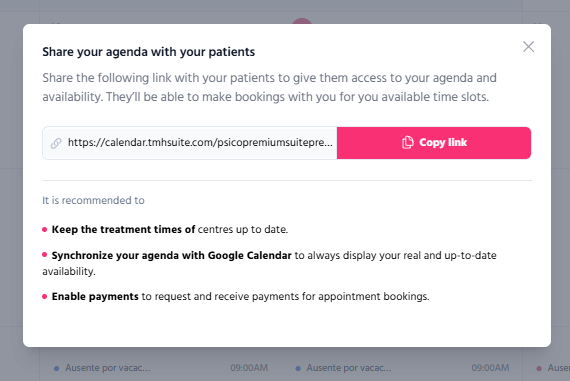Click the second 'Ausente por vacac...' calendar event
Image resolution: width=570 pixels, height=381 pixels.
click(x=349, y=368)
